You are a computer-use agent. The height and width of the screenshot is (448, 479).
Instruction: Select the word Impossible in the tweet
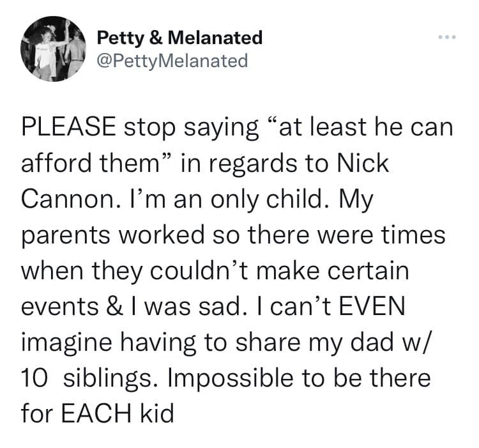tap(230, 378)
